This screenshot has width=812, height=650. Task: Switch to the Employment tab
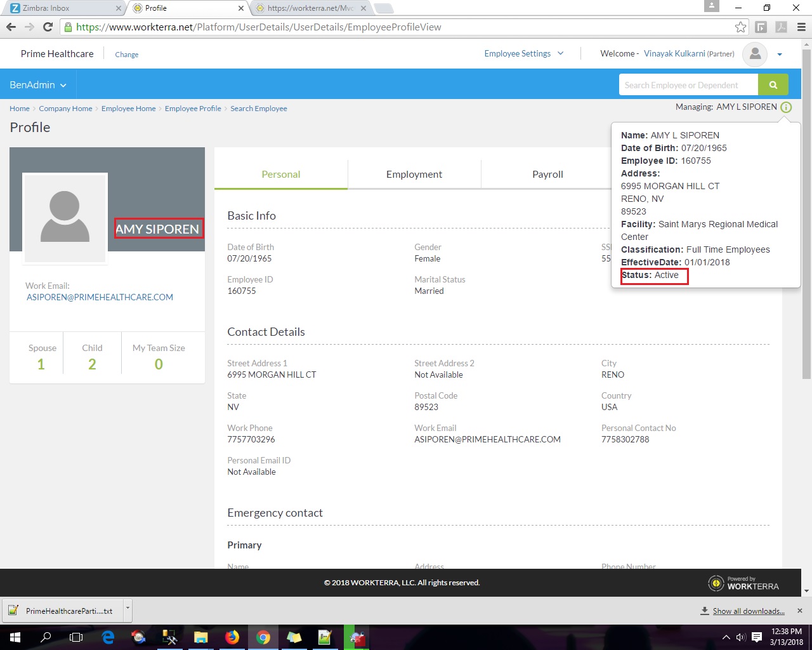(414, 175)
